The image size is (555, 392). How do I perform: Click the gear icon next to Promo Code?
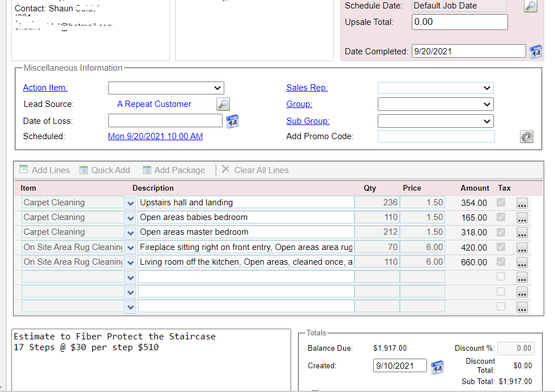coord(527,136)
